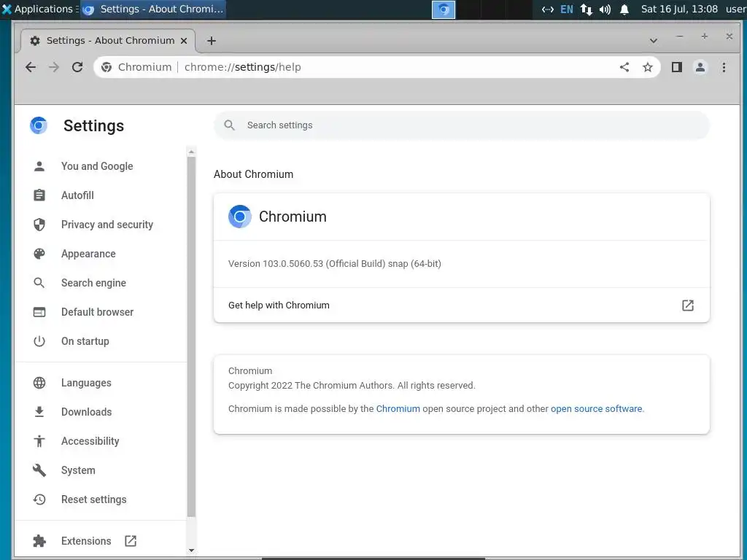
Task: Click the globe icon beside Languages
Action: 39,383
